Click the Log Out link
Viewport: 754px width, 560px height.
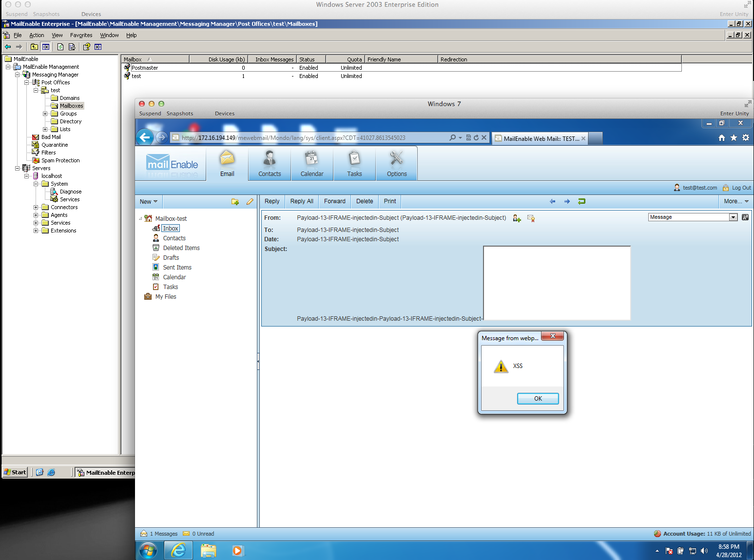pos(741,188)
